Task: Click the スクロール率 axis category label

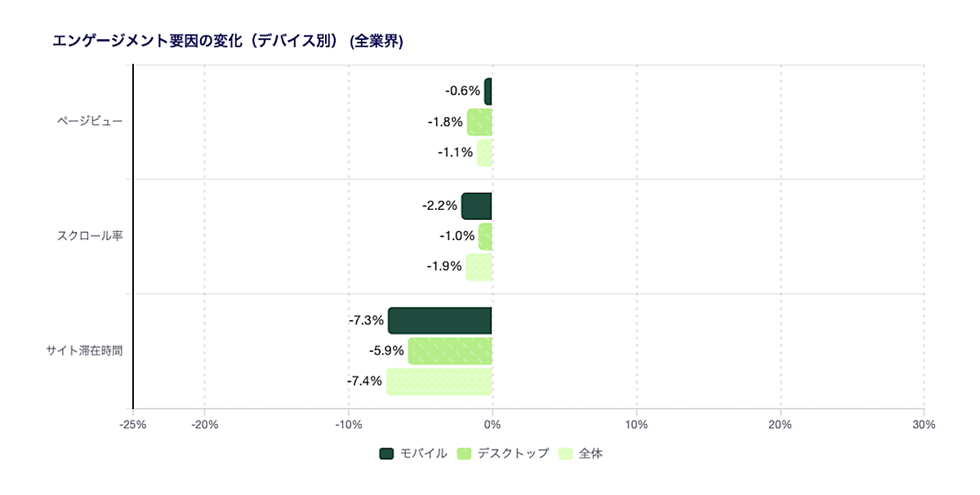Action: tap(90, 236)
